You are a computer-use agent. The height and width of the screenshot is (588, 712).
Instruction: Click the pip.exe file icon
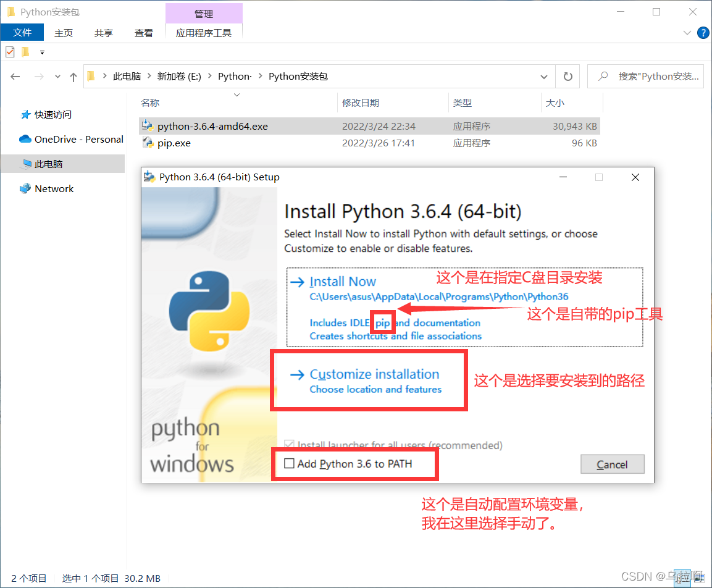[x=147, y=143]
